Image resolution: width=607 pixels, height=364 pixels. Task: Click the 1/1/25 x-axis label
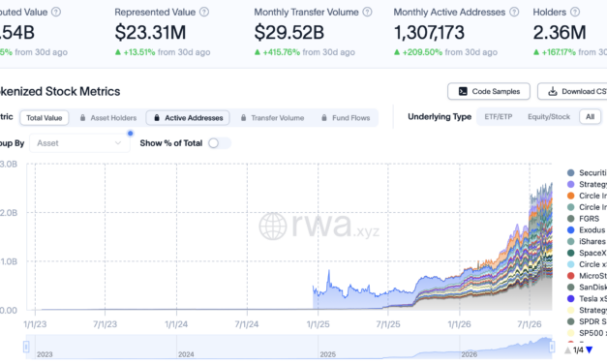point(319,324)
